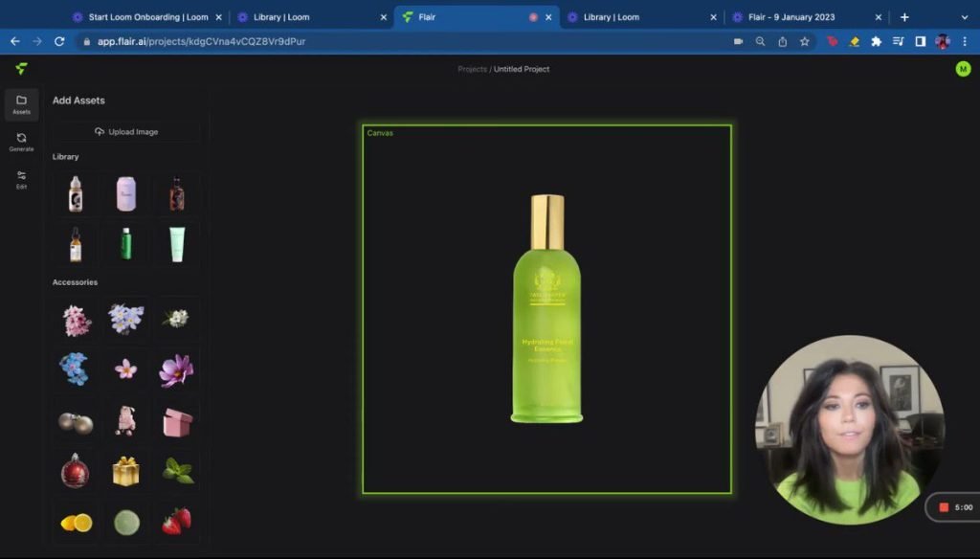980x559 pixels.
Task: Open the Edit panel in the sidebar
Action: [x=21, y=179]
